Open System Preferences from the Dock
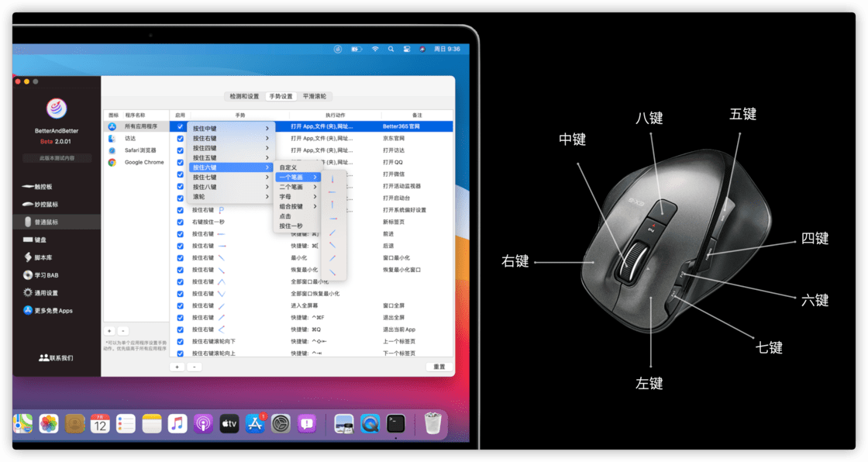Viewport: 868px width, 462px height. click(281, 424)
